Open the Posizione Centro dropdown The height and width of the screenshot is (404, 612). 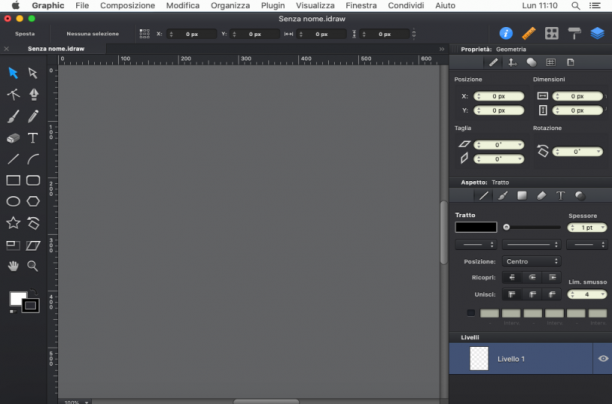[532, 261]
